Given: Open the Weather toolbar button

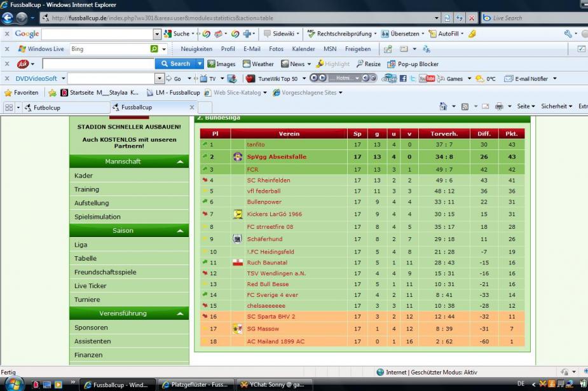Looking at the screenshot, I should [257, 64].
